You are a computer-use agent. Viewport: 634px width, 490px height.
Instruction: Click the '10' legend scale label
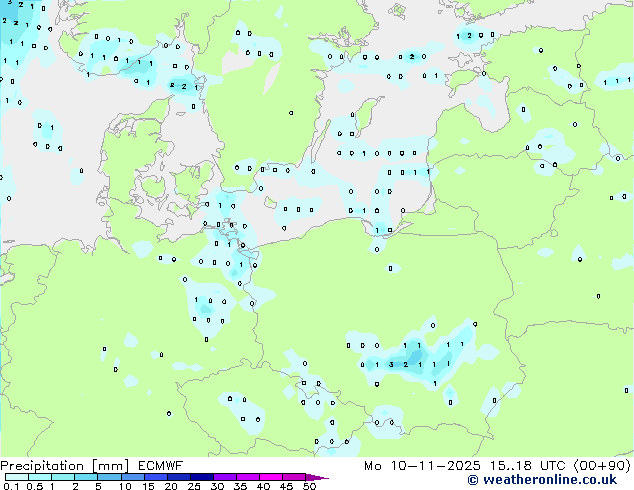pos(125,486)
